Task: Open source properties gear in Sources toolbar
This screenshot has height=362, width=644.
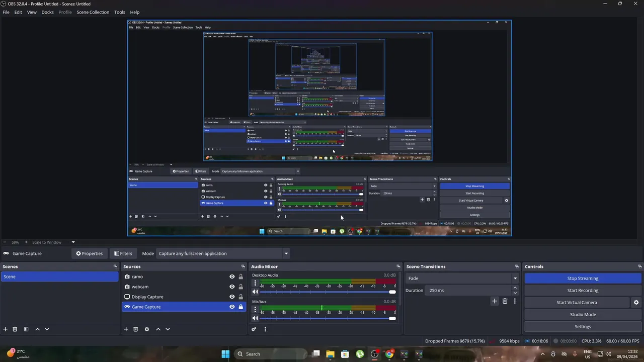Action: (x=147, y=329)
